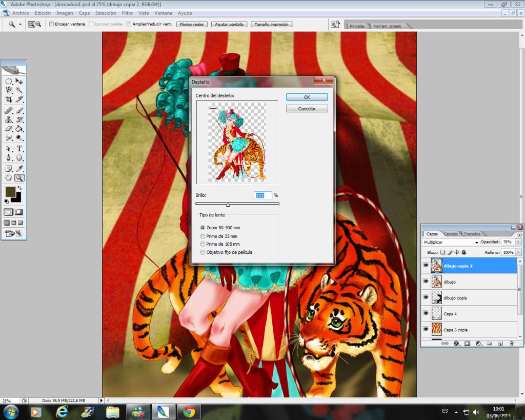Select the Brush tool

pyautogui.click(x=19, y=111)
